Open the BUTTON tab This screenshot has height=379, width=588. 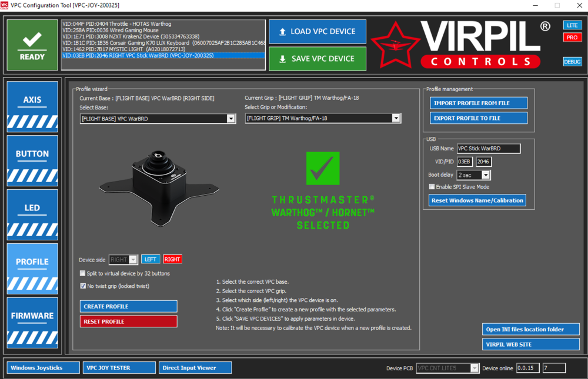point(32,161)
